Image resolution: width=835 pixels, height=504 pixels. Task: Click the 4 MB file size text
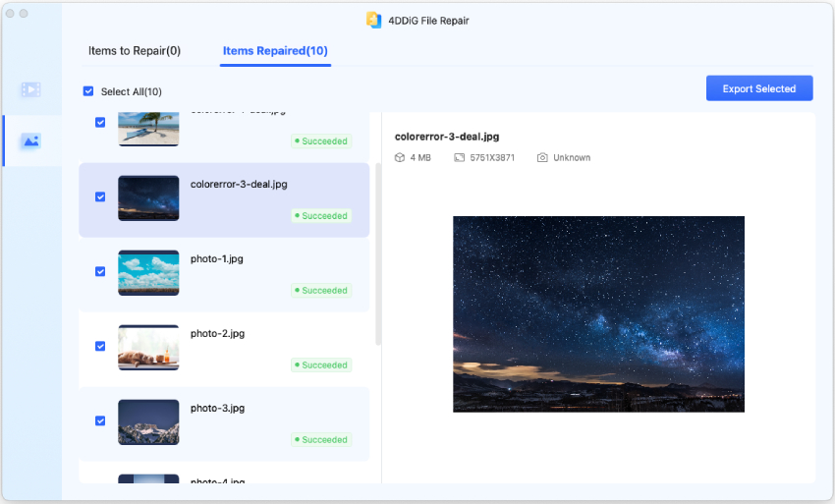tap(420, 158)
